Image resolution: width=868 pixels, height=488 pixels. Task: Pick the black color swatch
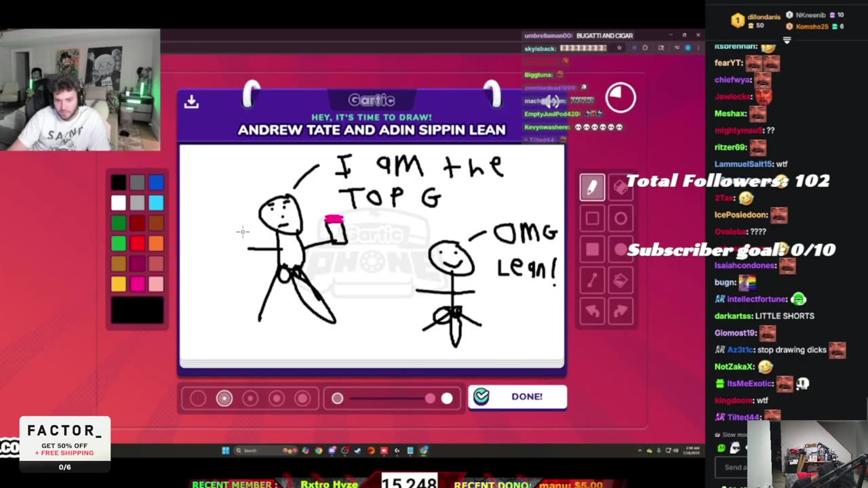coord(119,182)
